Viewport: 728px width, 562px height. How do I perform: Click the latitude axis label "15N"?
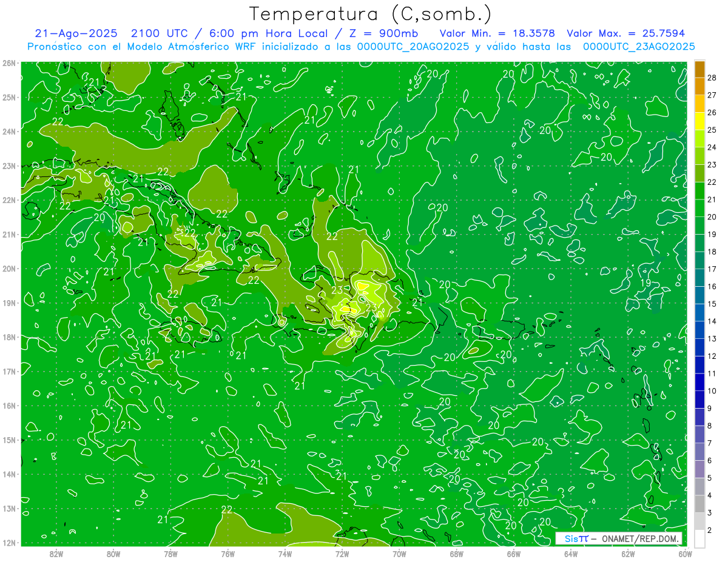(9, 440)
